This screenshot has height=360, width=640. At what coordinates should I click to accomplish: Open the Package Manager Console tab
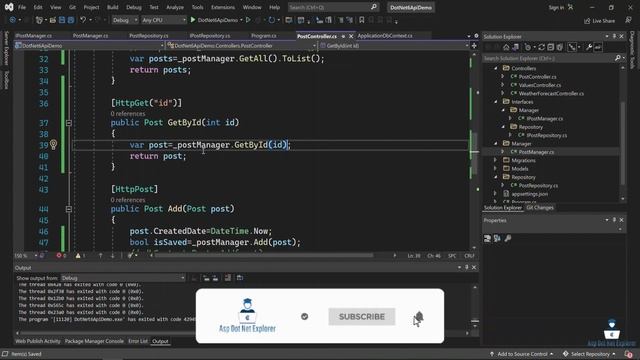(94, 341)
